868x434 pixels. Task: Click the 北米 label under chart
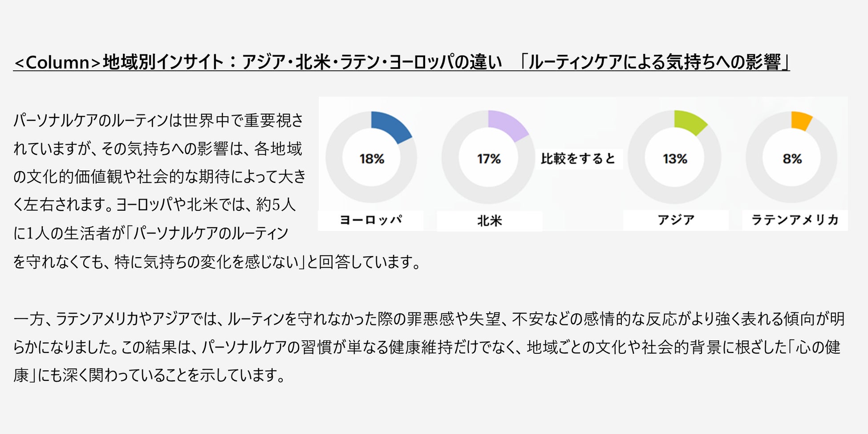click(x=490, y=221)
